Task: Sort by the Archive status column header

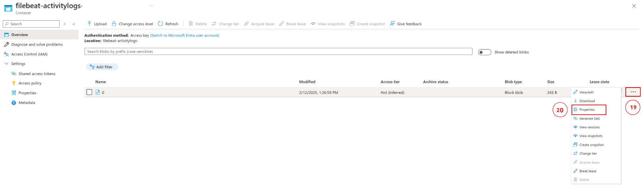Action: 436,82
